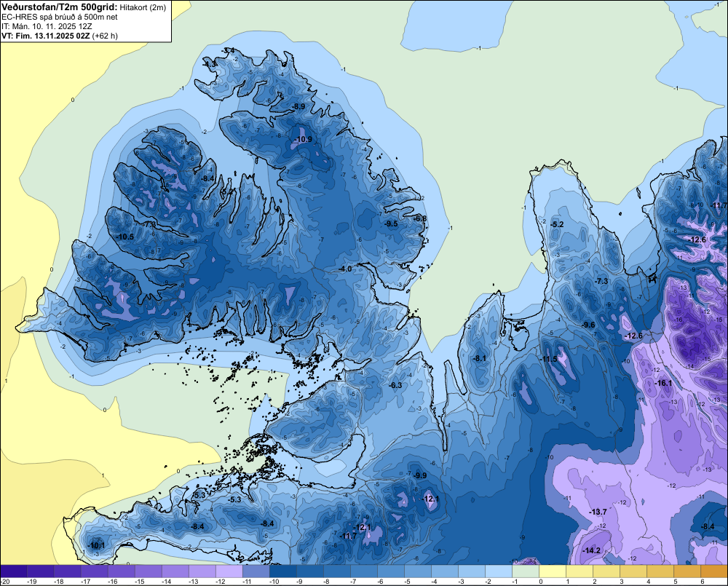This screenshot has width=728, height=586.
Task: Click the yellow legend swatch between 0 and 1
Action: click(x=553, y=571)
